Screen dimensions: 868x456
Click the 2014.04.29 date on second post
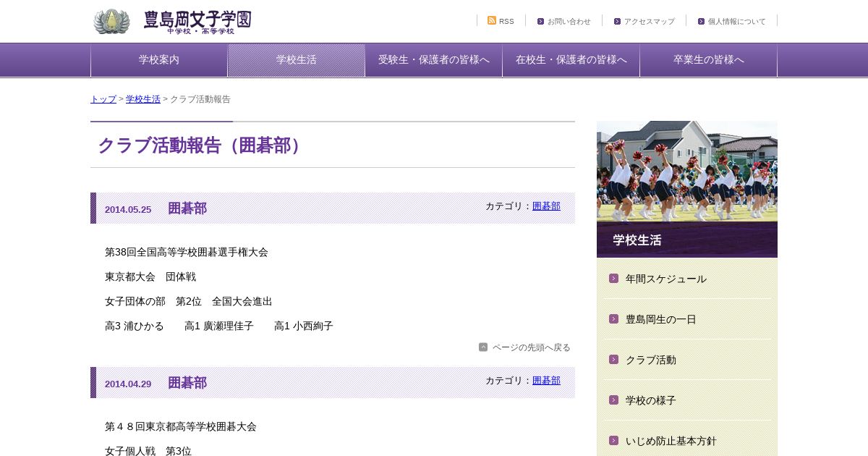[x=128, y=384]
